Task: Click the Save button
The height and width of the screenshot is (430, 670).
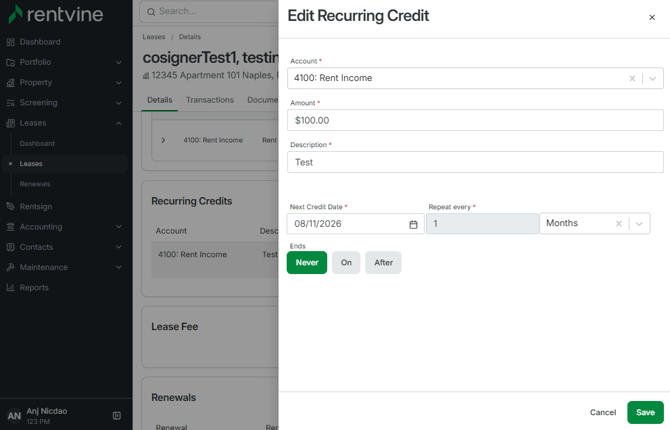Action: click(x=645, y=412)
